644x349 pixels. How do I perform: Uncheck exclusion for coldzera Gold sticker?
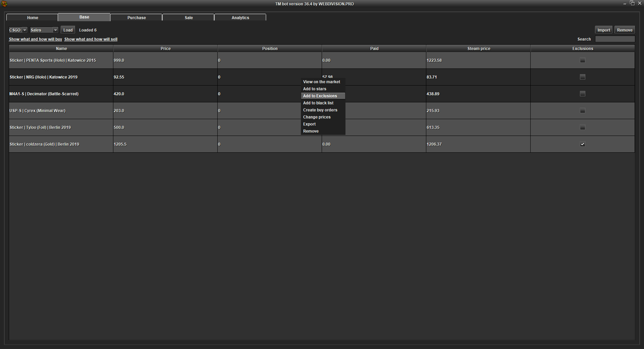click(582, 144)
